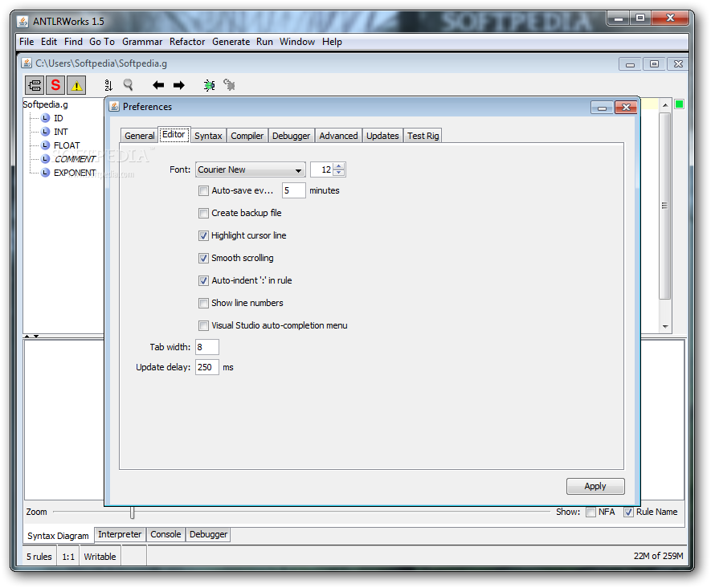Click the Preferences dialog title icon
Screen dimensions: 711x588
pyautogui.click(x=114, y=107)
